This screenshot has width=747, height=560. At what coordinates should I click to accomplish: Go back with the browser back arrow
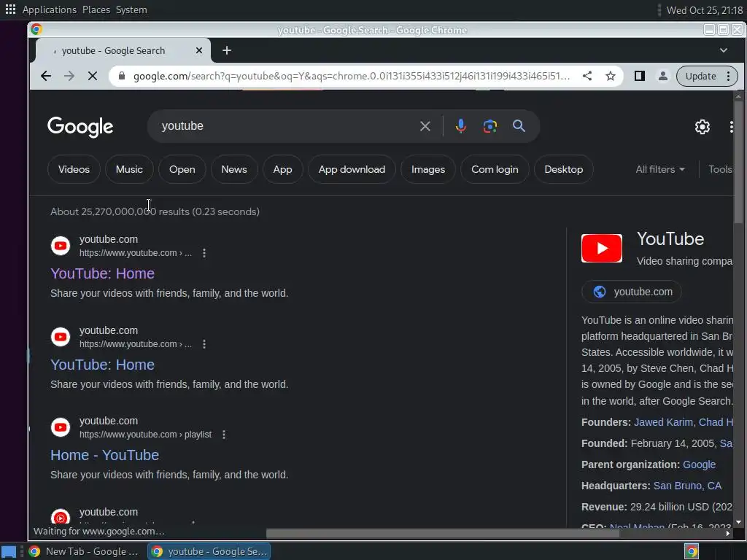(x=46, y=76)
